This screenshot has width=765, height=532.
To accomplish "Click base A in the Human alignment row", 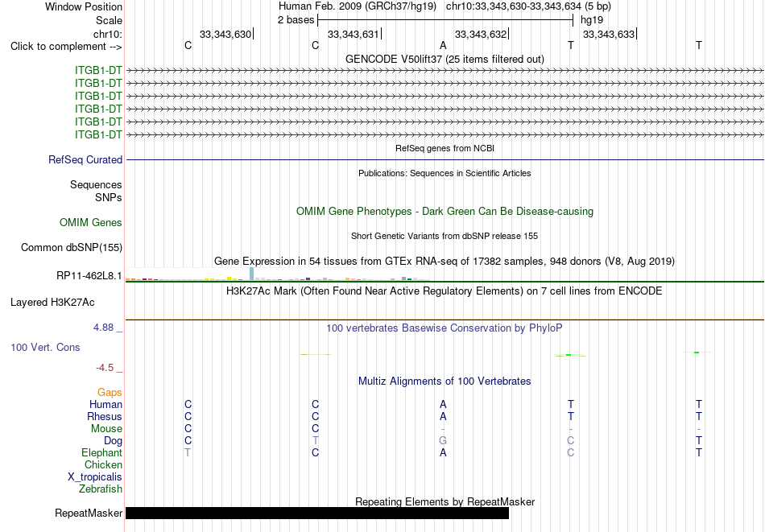I will [443, 404].
